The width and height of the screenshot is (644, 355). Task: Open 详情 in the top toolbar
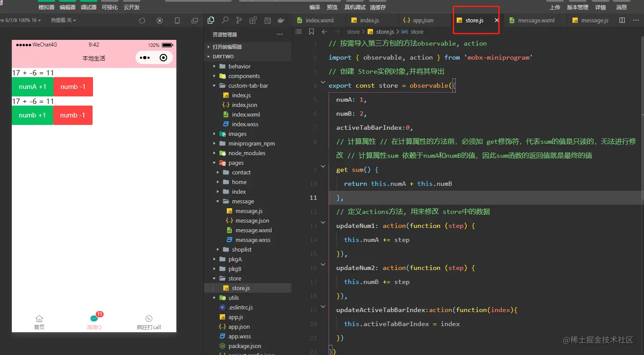coord(601,7)
